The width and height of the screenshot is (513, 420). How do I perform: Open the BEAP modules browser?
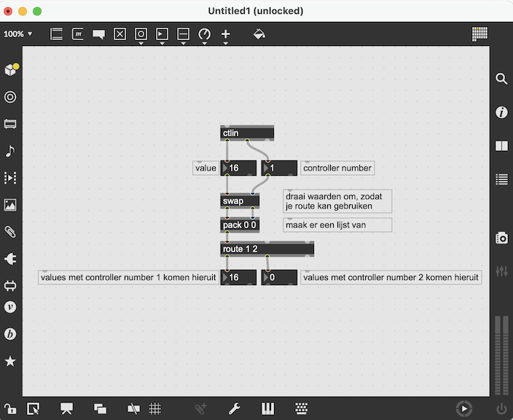coord(10,334)
